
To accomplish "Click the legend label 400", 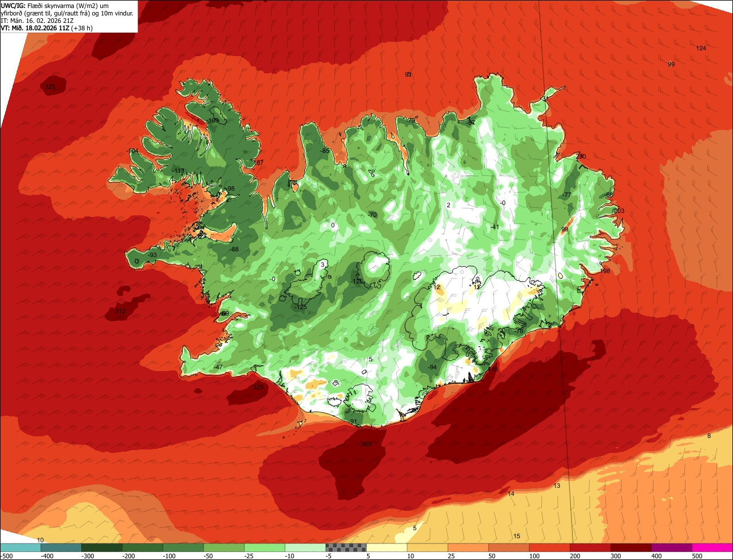I will (x=657, y=556).
